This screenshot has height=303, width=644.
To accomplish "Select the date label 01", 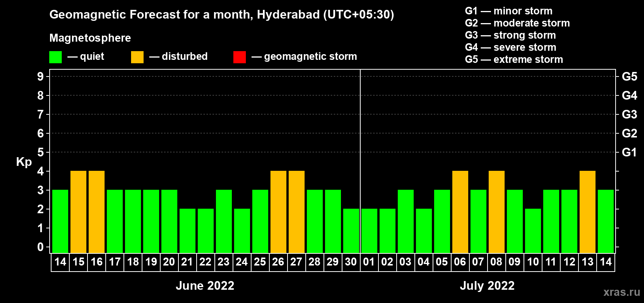I will click(369, 262).
